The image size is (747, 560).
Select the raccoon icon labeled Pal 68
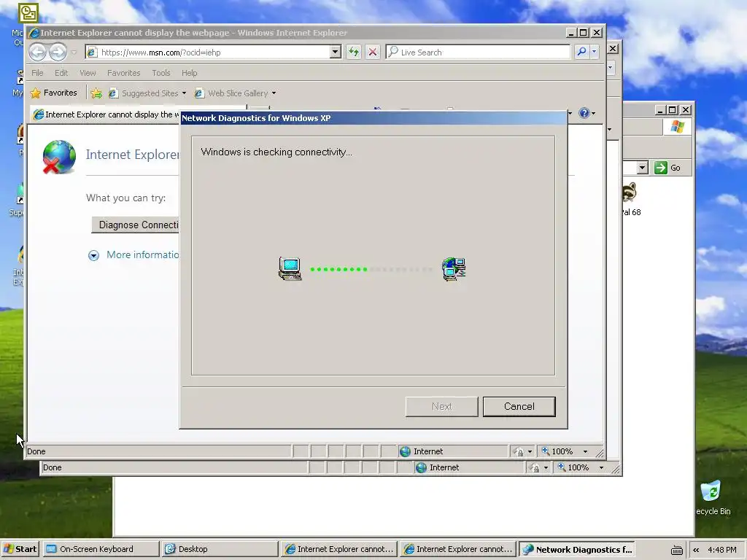tap(630, 192)
